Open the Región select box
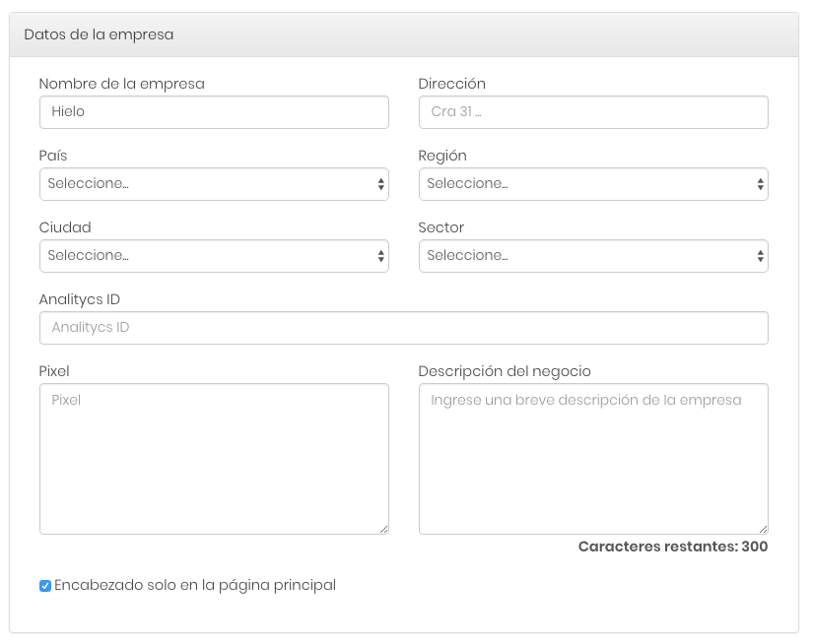 point(593,184)
